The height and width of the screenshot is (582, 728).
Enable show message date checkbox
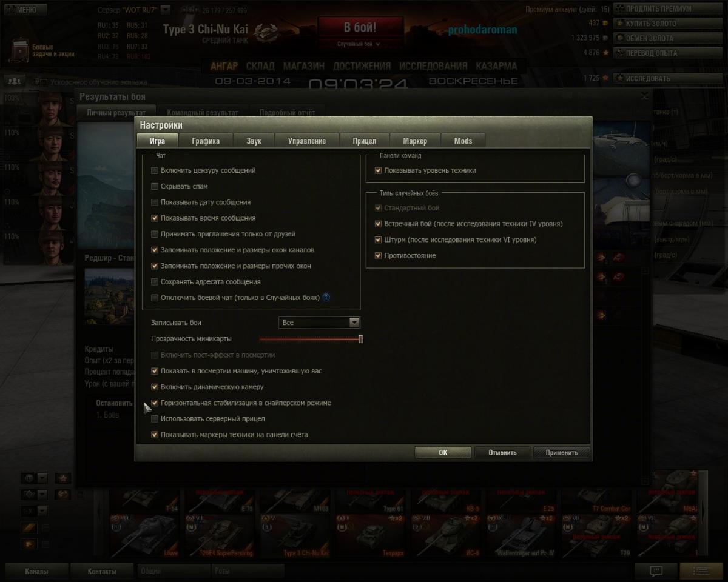155,202
